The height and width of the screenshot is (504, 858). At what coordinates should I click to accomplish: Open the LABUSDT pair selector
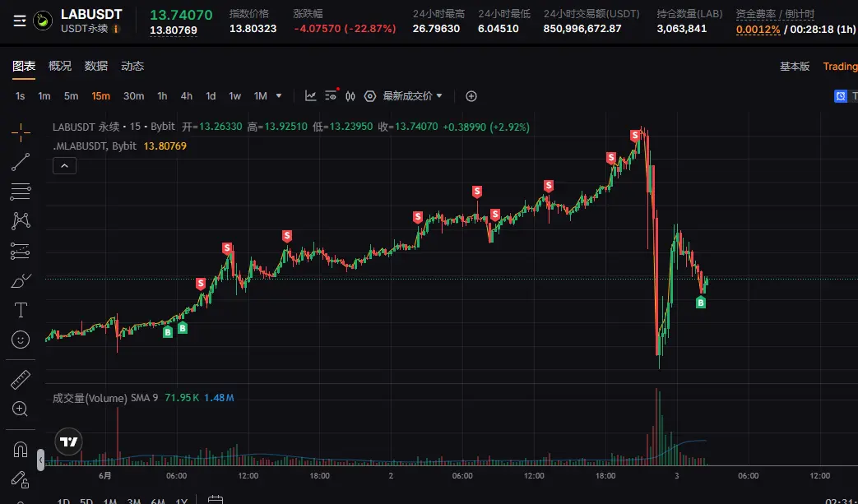[x=91, y=14]
